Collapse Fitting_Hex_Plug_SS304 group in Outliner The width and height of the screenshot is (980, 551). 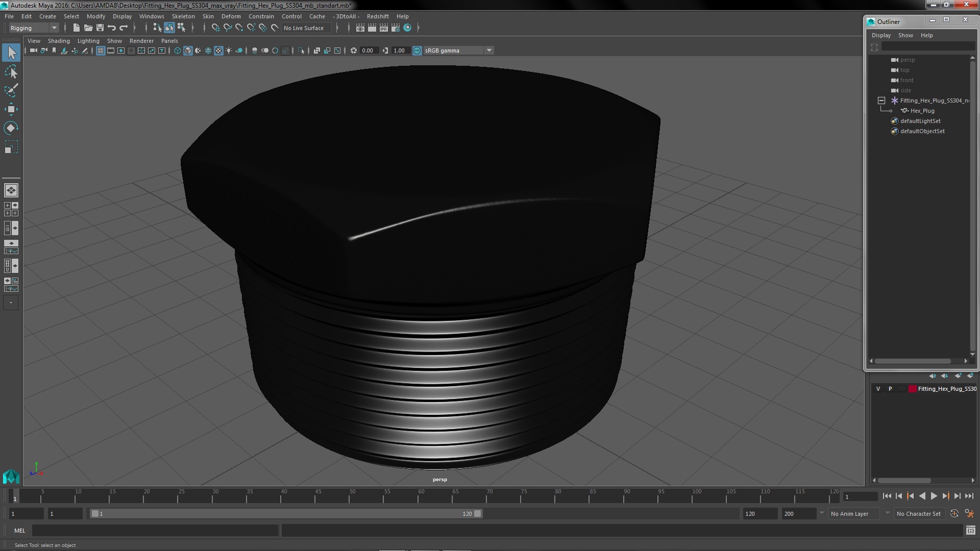pyautogui.click(x=881, y=101)
